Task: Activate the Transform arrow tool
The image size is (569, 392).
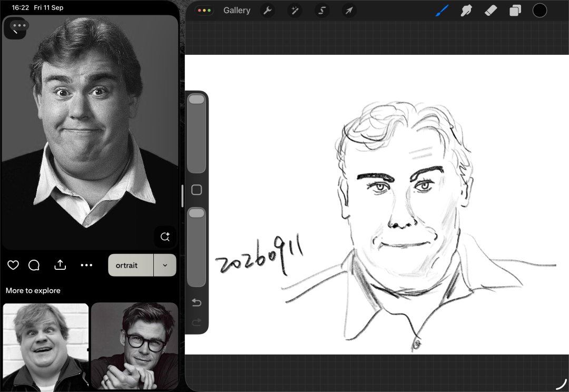Action: click(349, 11)
